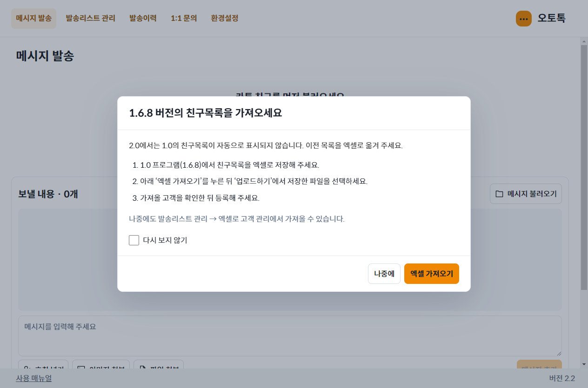The width and height of the screenshot is (588, 388).
Task: Click the hint text starting with 나중에도 발송리스트 관리
Action: tap(237, 219)
